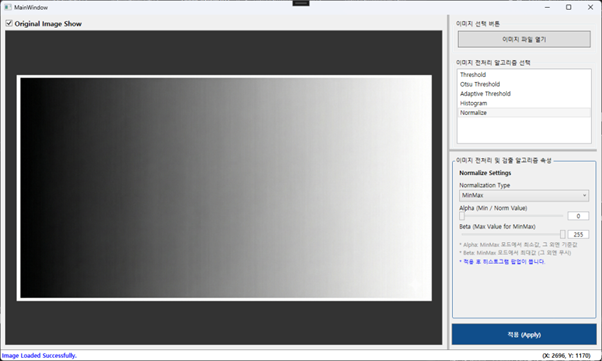The image size is (602, 361).
Task: Click the Normalize Settings heading
Action: (x=485, y=173)
